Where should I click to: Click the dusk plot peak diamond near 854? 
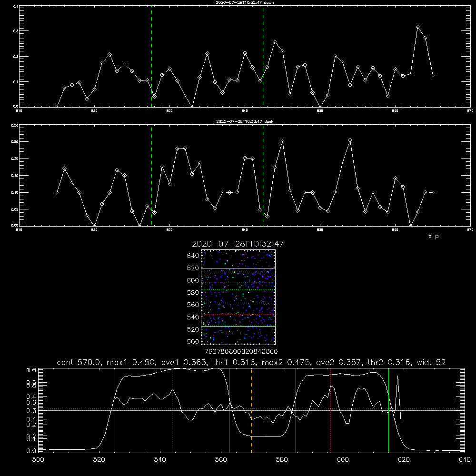(350, 140)
